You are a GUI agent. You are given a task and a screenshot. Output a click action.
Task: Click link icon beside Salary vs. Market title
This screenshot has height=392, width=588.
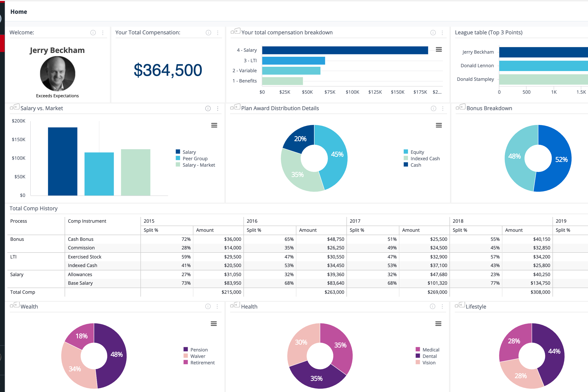click(x=15, y=107)
